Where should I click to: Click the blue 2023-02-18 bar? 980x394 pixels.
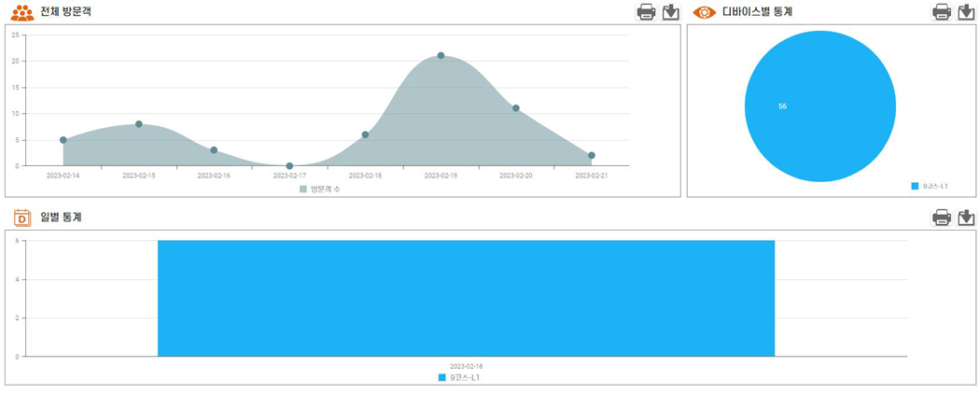pos(467,299)
